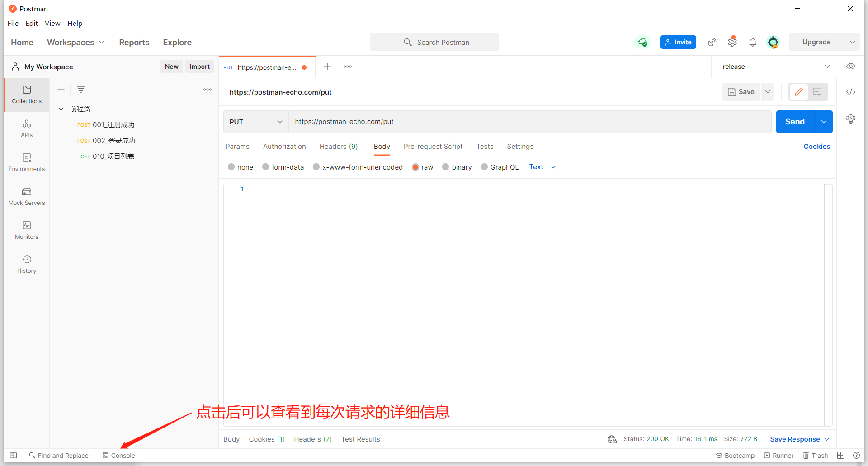
Task: Open the release environment dropdown
Action: click(x=777, y=67)
